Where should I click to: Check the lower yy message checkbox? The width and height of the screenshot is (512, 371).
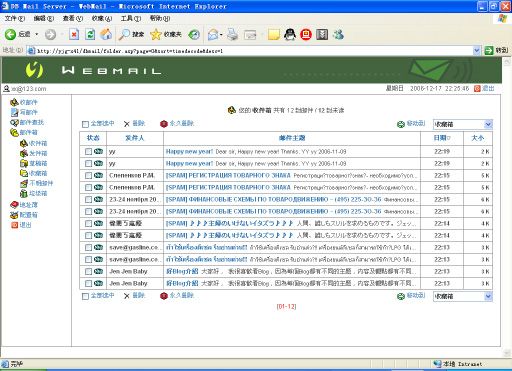tap(88, 164)
